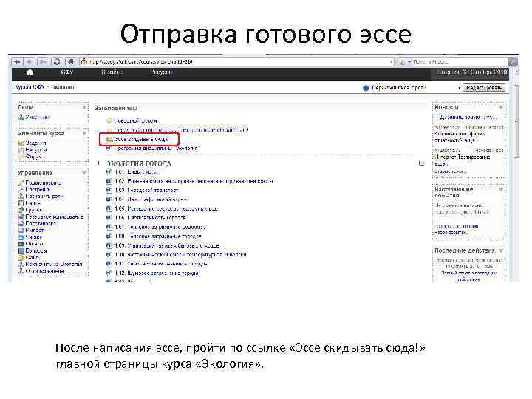Click the Ресурсы icon in Элементы курса
Screen dimensions: 532x399
coord(21,149)
